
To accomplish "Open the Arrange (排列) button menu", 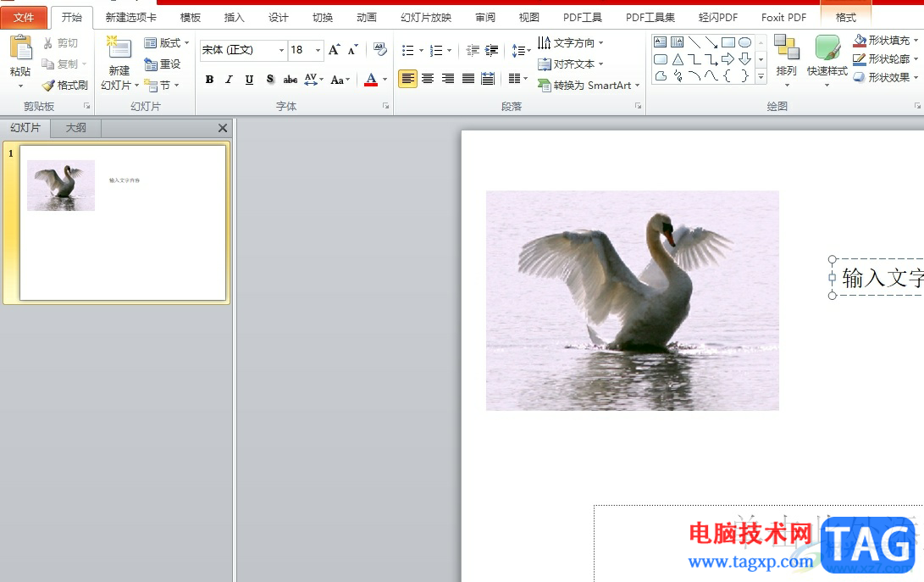I will 786,61.
